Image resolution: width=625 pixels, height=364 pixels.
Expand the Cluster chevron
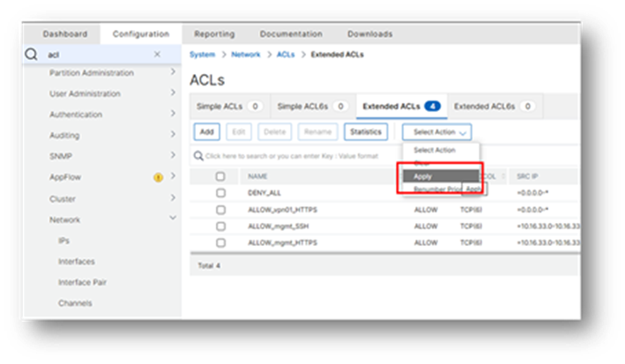click(173, 197)
